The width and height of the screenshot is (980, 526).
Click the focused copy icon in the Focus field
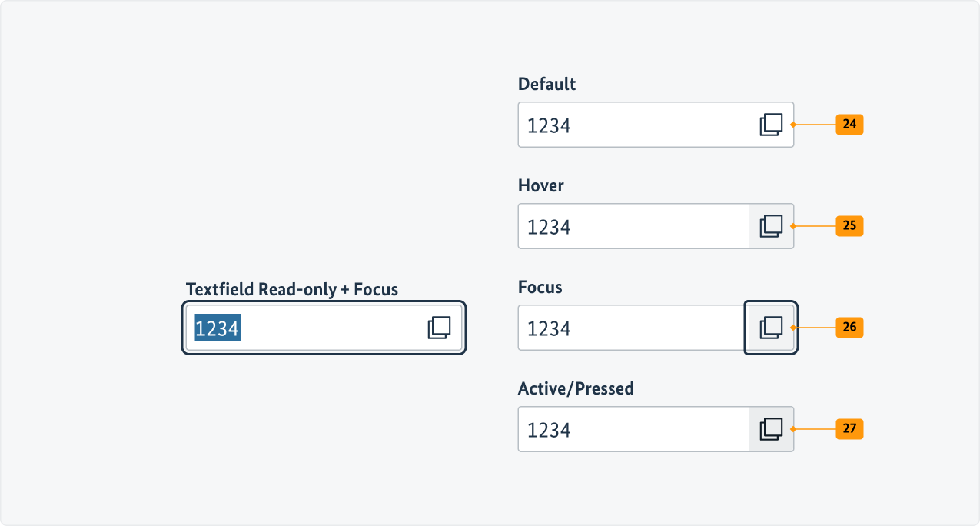pyautogui.click(x=771, y=328)
